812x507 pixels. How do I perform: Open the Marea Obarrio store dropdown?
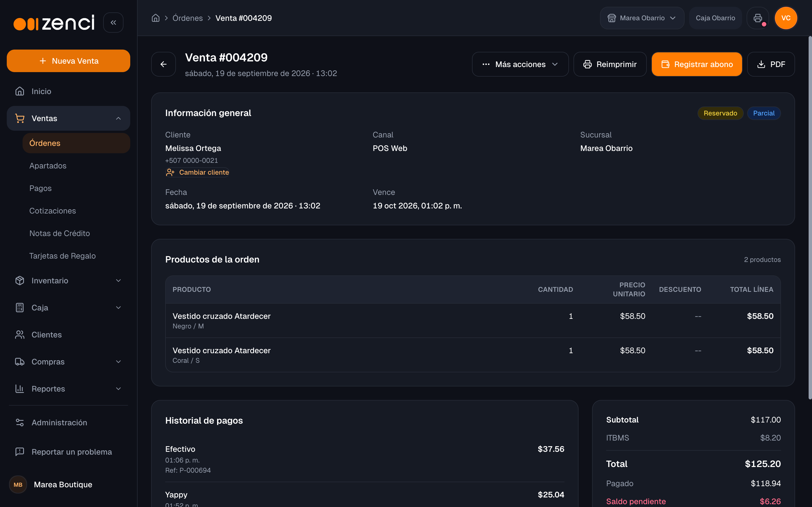(641, 18)
